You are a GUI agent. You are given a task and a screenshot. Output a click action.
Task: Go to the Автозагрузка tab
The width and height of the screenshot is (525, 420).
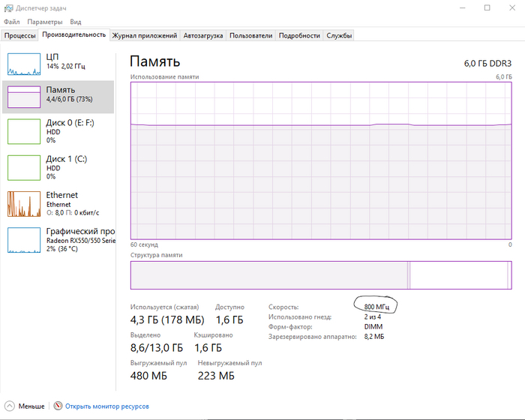coord(203,35)
